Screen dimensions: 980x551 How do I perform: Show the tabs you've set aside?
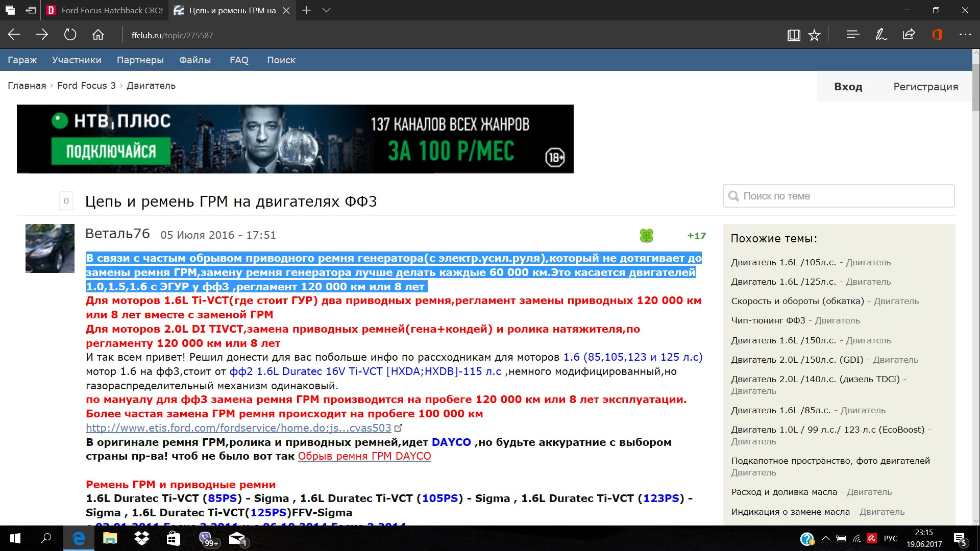(10, 10)
